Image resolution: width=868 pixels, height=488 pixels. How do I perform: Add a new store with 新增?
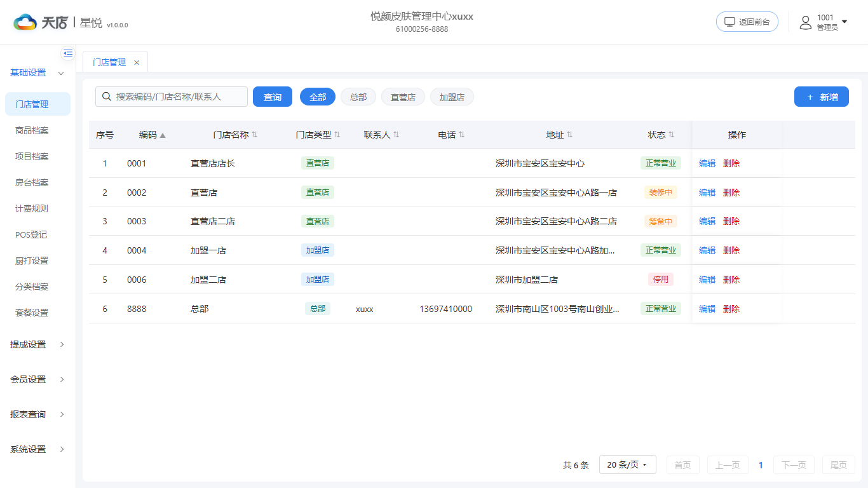[822, 97]
